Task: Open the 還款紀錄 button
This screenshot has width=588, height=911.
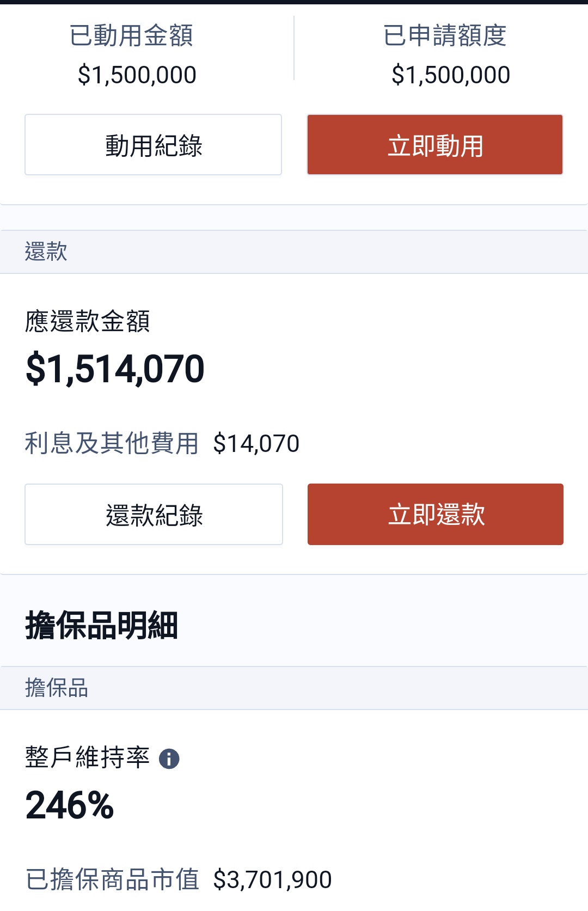Action: [x=154, y=515]
